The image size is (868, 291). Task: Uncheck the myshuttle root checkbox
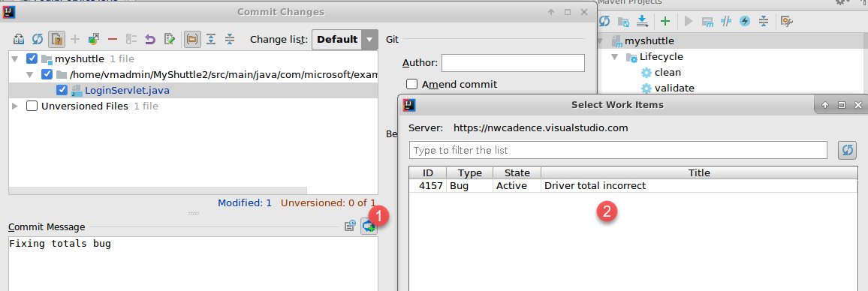(32, 58)
